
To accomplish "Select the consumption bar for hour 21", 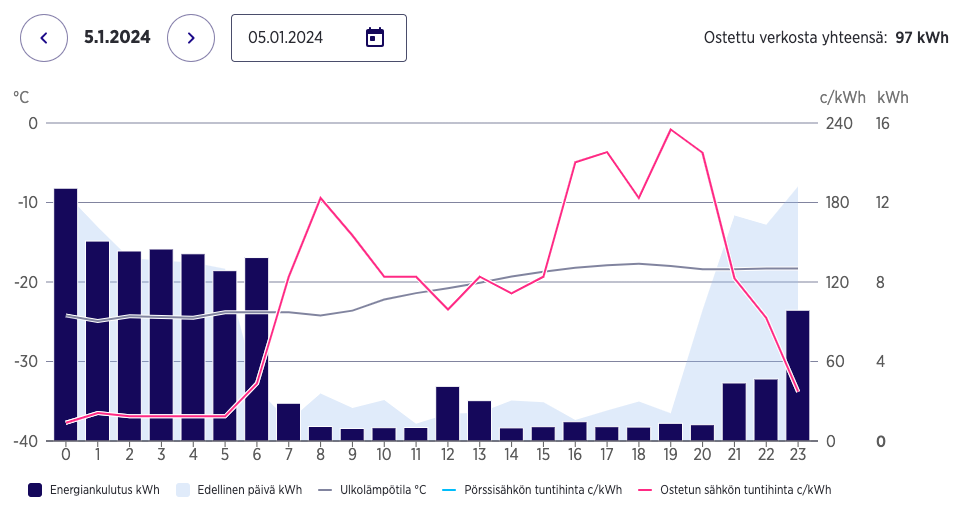I will click(x=734, y=411).
